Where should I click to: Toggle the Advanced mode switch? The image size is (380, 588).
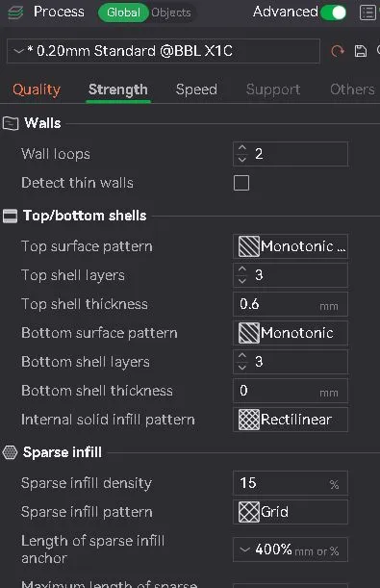[334, 13]
